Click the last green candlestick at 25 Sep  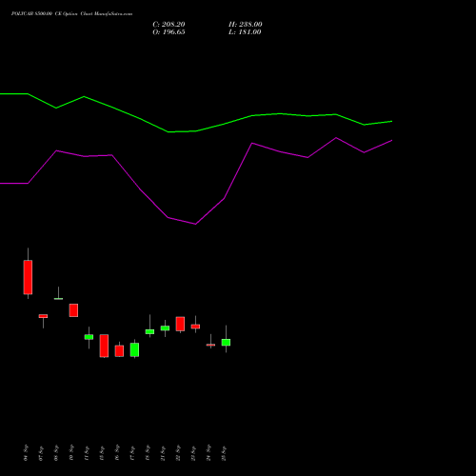click(x=226, y=342)
